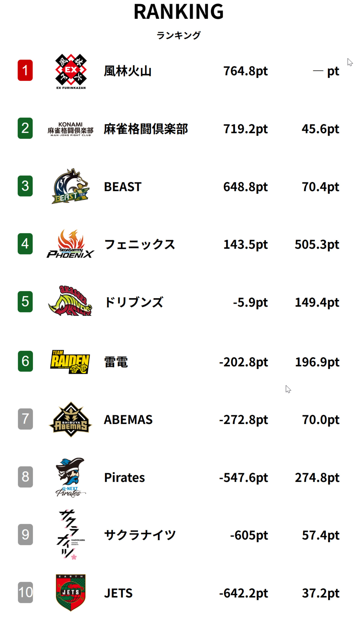Screen dimensions: 364x621
Task: Open the 麻雀格闘倶楽部 team name link
Action: click(146, 129)
